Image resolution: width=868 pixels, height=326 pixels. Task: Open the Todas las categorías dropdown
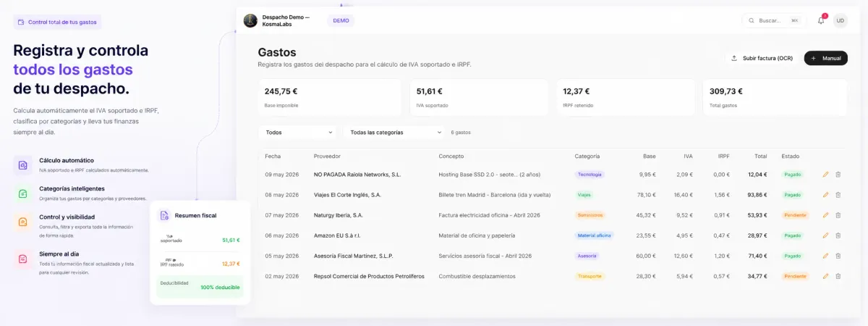394,133
